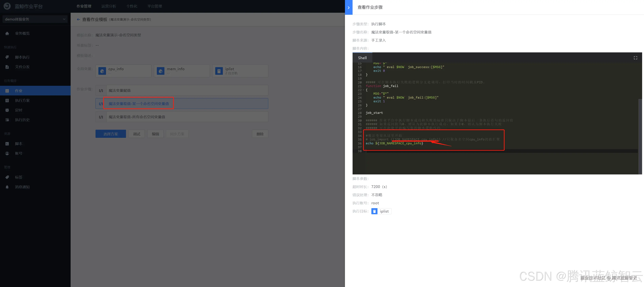Click the bell icon for 消息通知

(x=7, y=187)
